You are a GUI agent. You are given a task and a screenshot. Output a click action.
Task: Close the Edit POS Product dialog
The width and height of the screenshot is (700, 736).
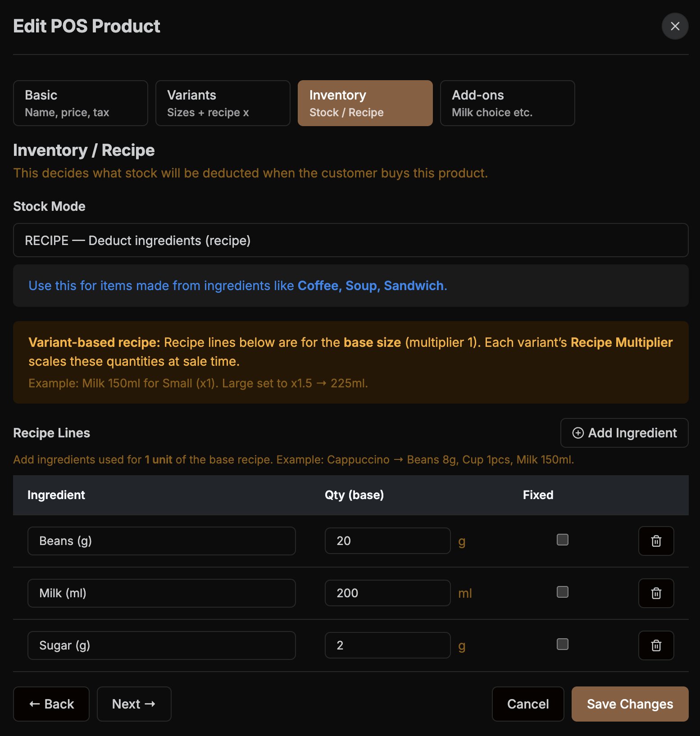(x=675, y=26)
